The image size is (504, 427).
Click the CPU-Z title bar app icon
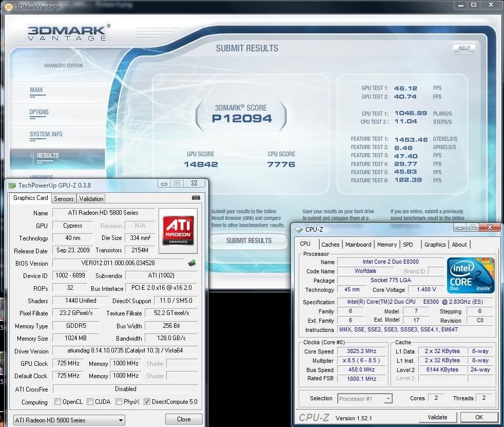click(x=299, y=229)
